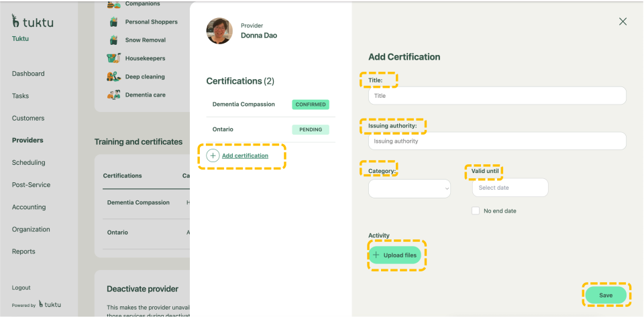The image size is (644, 317).
Task: Close the Add Certification panel
Action: 623,21
